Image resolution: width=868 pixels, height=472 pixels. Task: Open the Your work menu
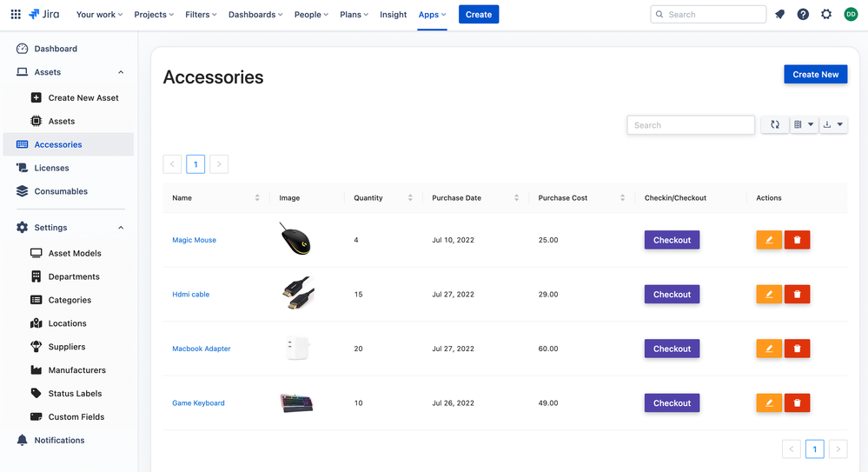[100, 15]
